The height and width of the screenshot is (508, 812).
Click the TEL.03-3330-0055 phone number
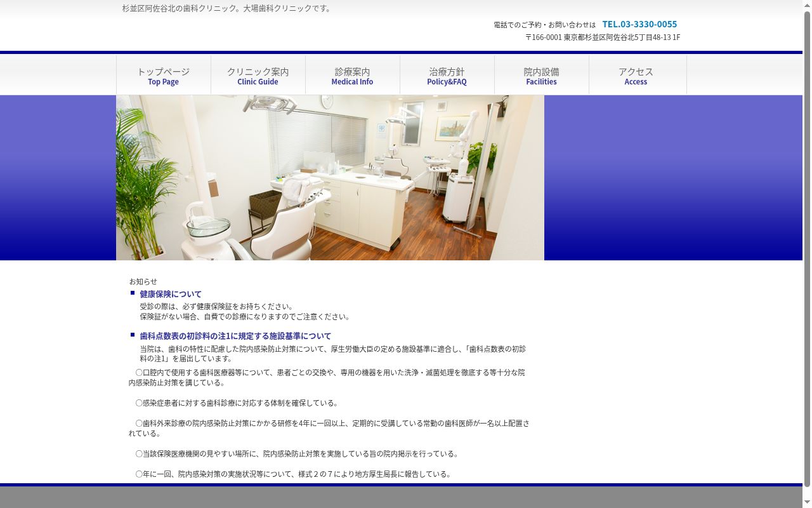639,24
